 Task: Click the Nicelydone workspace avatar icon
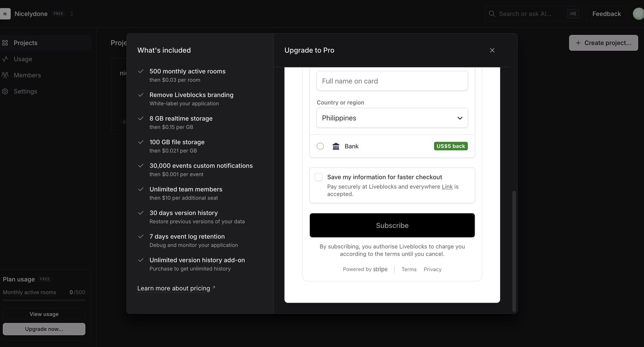(5, 14)
